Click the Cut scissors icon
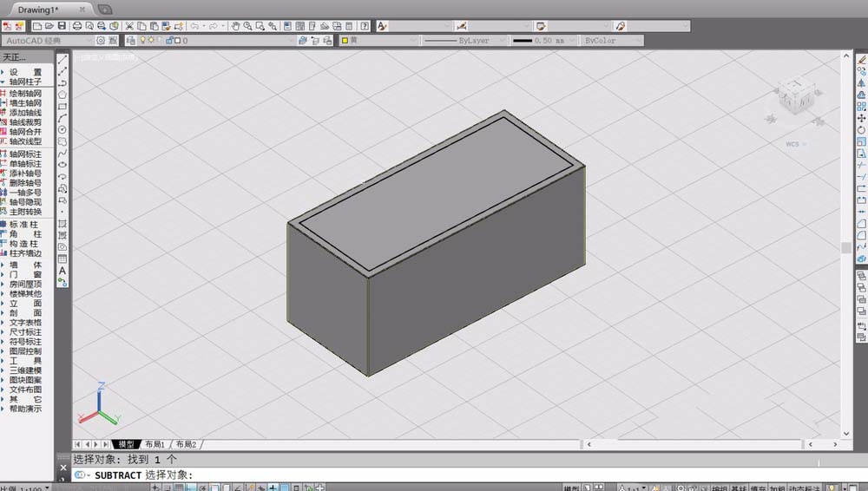 [x=129, y=26]
